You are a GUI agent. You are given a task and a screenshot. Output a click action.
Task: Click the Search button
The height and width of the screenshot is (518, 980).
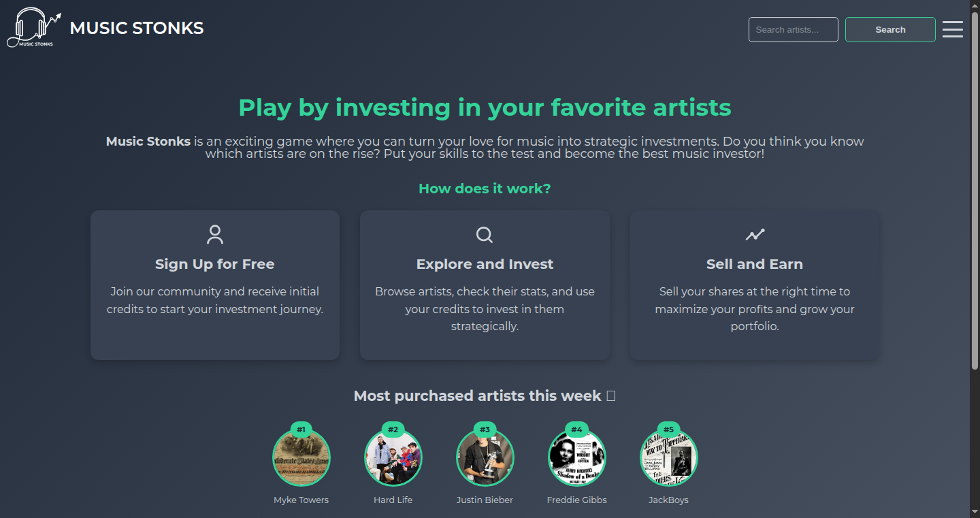point(890,30)
